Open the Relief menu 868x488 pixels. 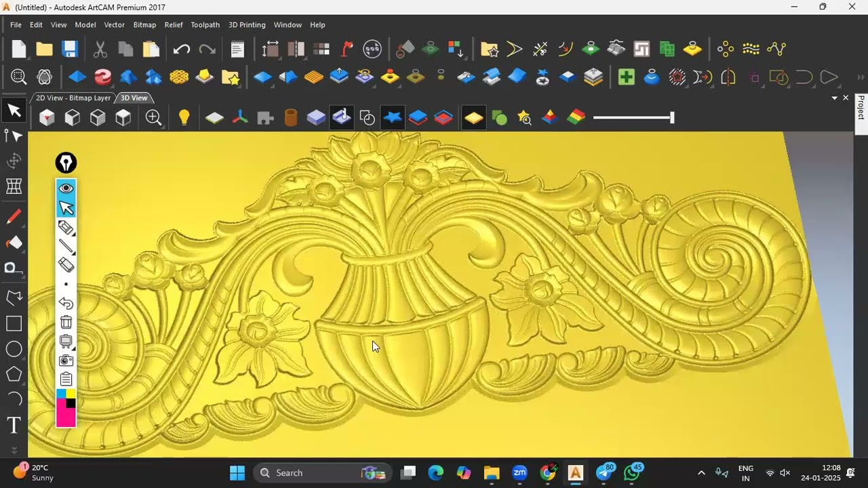[x=174, y=24]
